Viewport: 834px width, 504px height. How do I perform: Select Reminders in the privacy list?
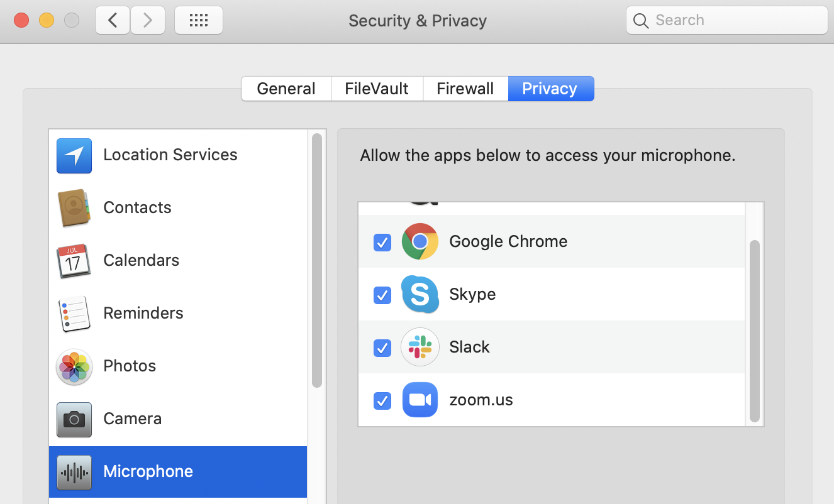click(x=143, y=313)
